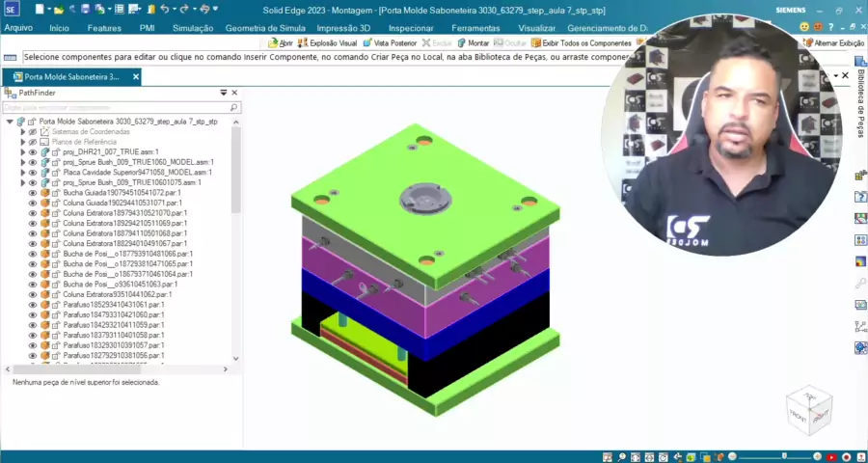The width and height of the screenshot is (868, 463).
Task: Click the search magnifier in PathFinder
Action: 234,107
